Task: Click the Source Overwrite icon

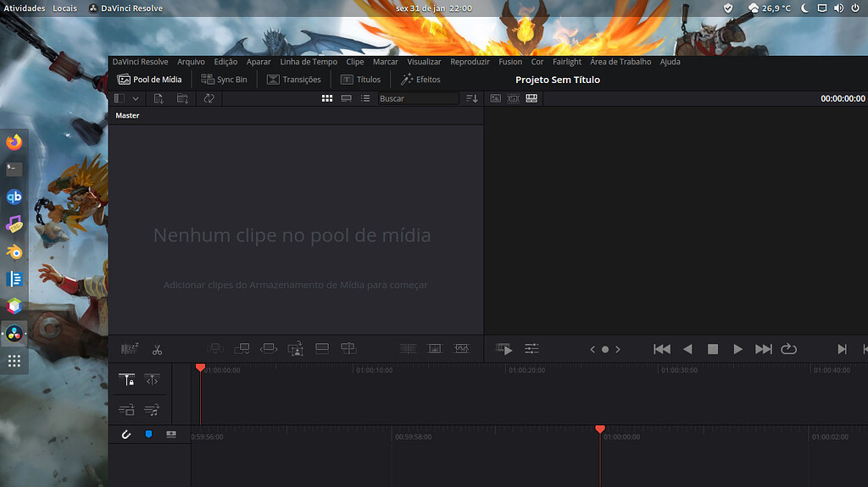Action: pyautogui.click(x=348, y=349)
